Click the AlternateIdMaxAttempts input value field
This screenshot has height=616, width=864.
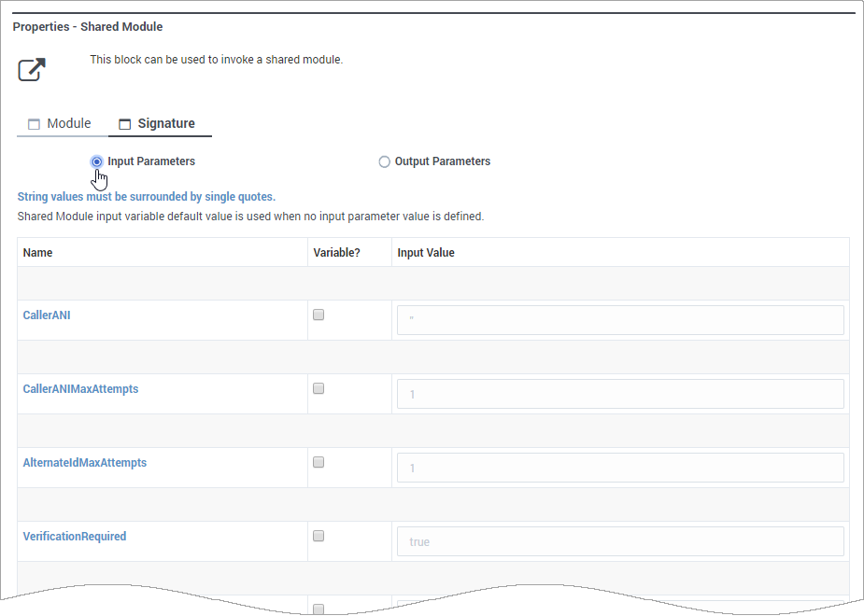(620, 468)
